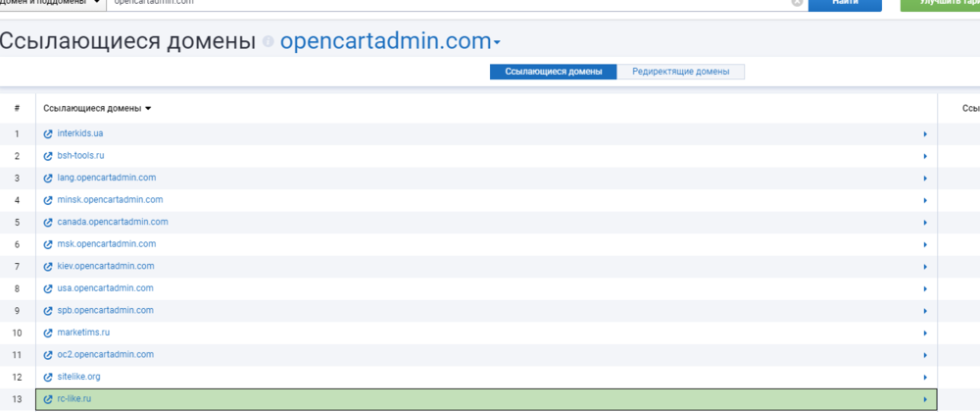
Task: Open external icon for kiev.opencartadmin.com
Action: pos(48,266)
